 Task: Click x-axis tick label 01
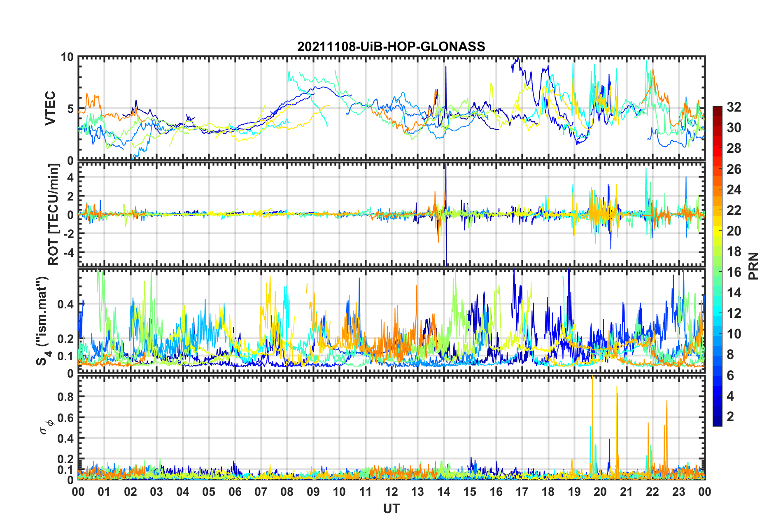point(104,492)
